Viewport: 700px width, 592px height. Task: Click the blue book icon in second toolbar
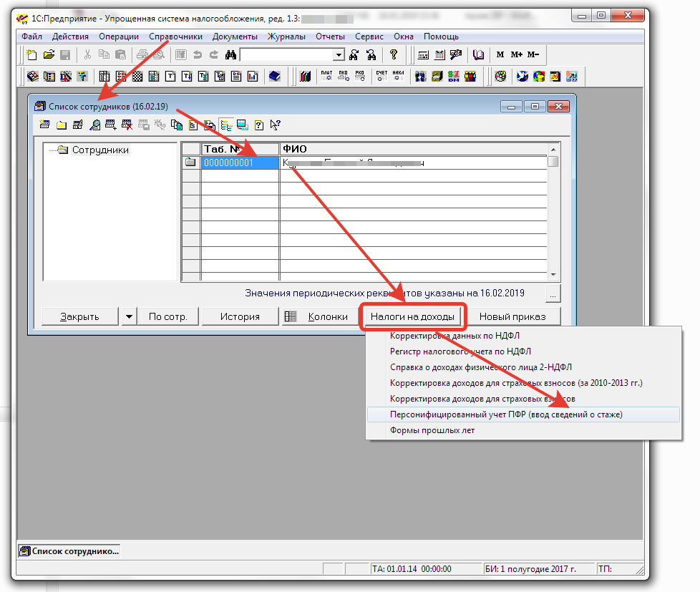click(275, 77)
